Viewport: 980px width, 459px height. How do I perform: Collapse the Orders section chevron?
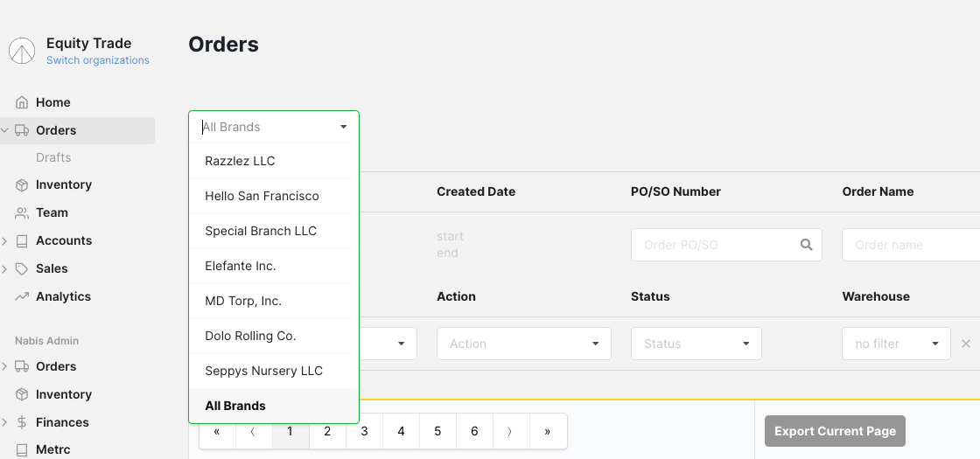coord(5,130)
